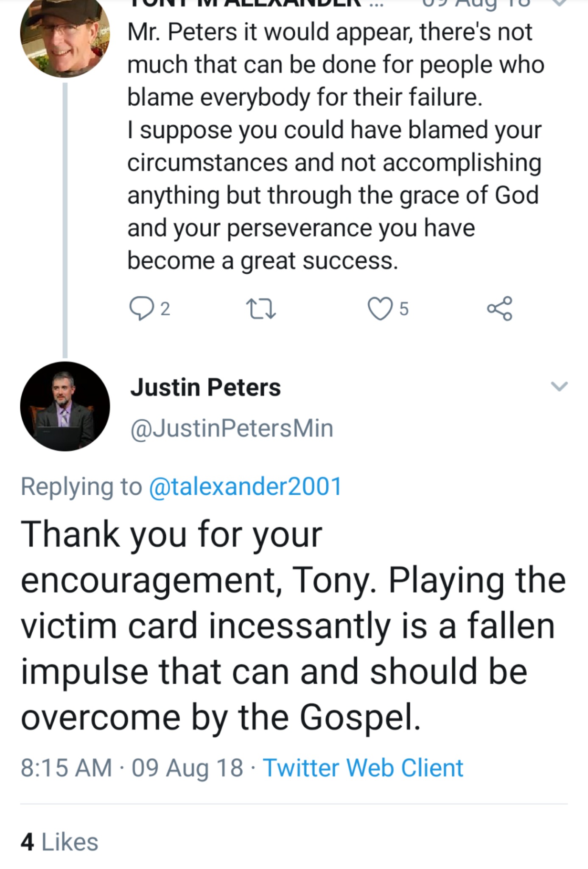Tap the share icon on Tony's tweet
The image size is (588, 869).
coord(500,308)
